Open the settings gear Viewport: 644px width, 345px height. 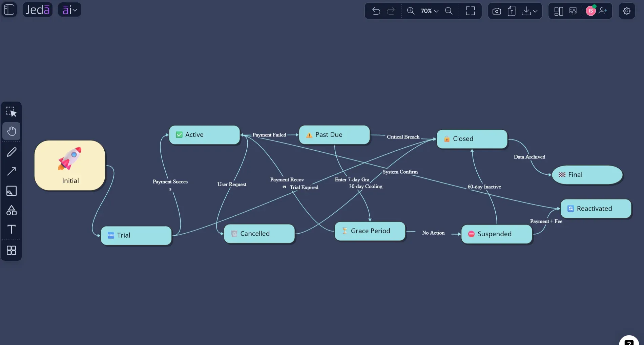pos(627,11)
